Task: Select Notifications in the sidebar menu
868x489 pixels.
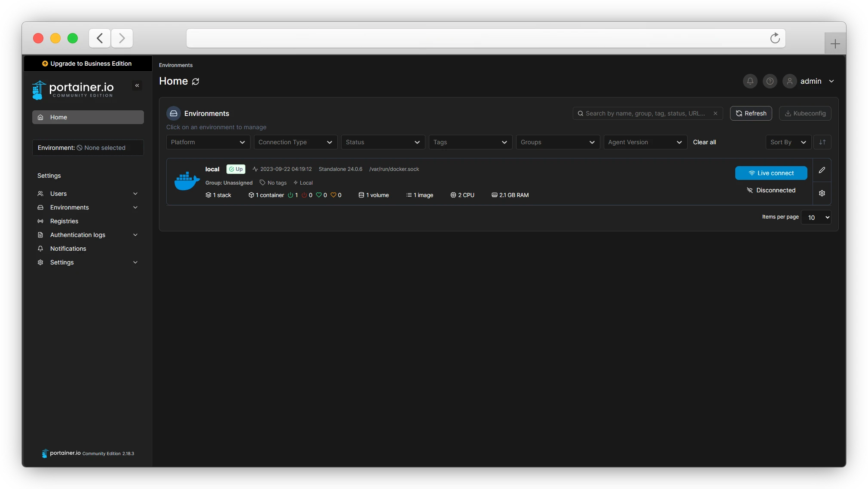Action: (68, 249)
